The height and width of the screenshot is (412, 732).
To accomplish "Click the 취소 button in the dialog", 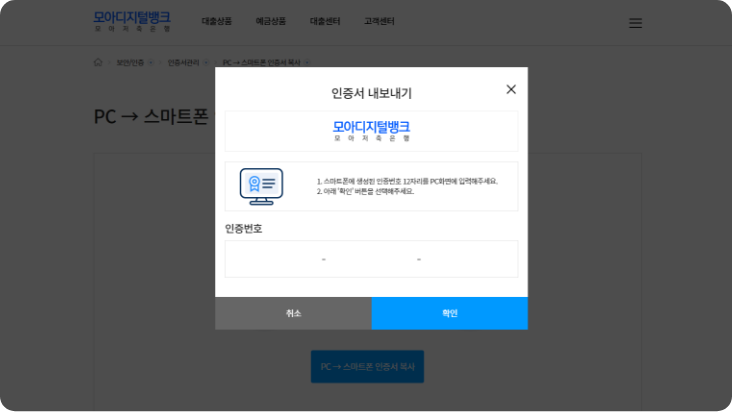I will [x=293, y=313].
